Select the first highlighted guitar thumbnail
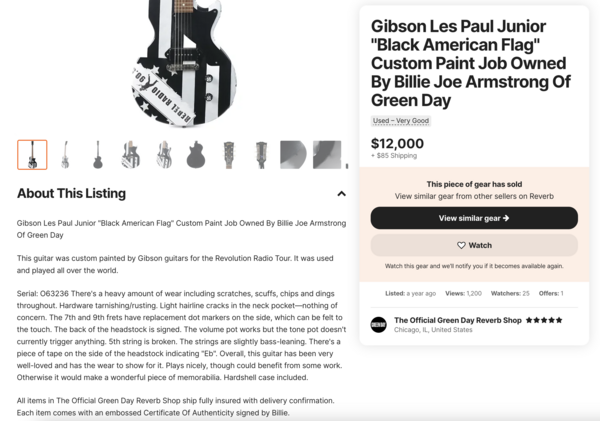This screenshot has height=421, width=600. point(32,155)
